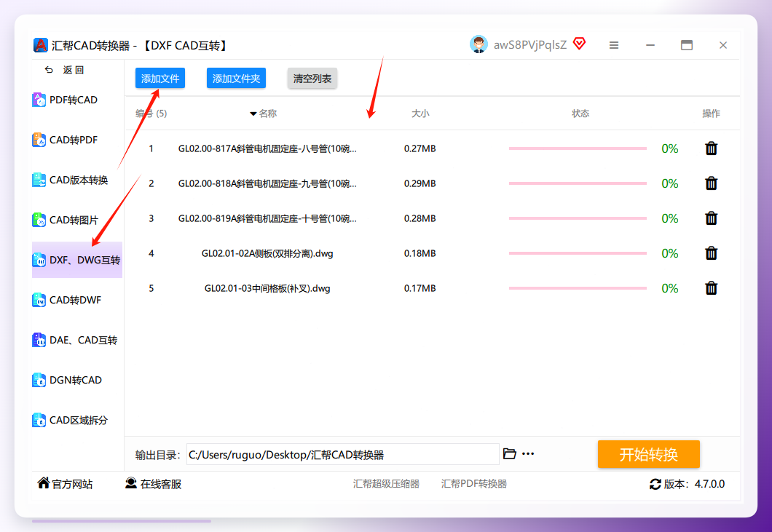
Task: Click the 0.29MB size cell
Action: [420, 183]
